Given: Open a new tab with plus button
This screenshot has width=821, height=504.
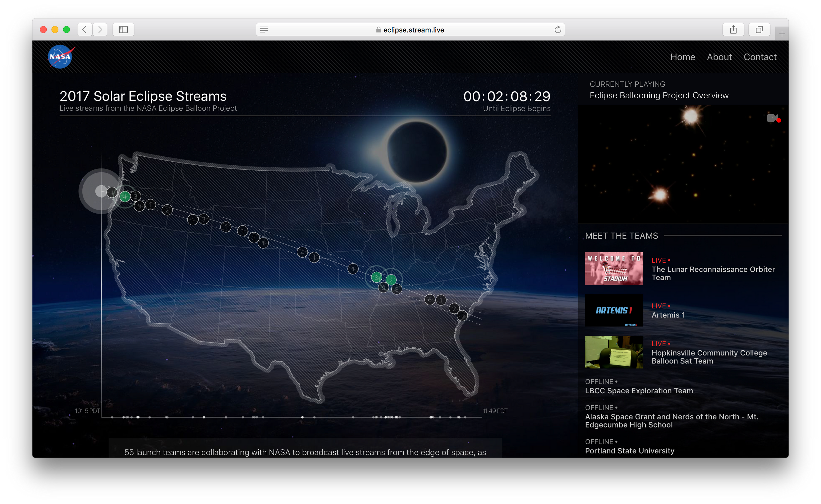Looking at the screenshot, I should pyautogui.click(x=782, y=34).
